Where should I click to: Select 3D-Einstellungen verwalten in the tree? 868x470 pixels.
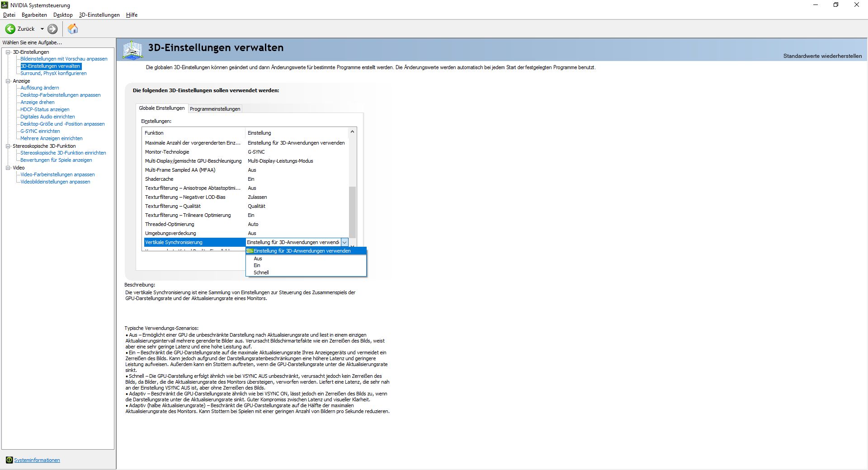(x=50, y=66)
